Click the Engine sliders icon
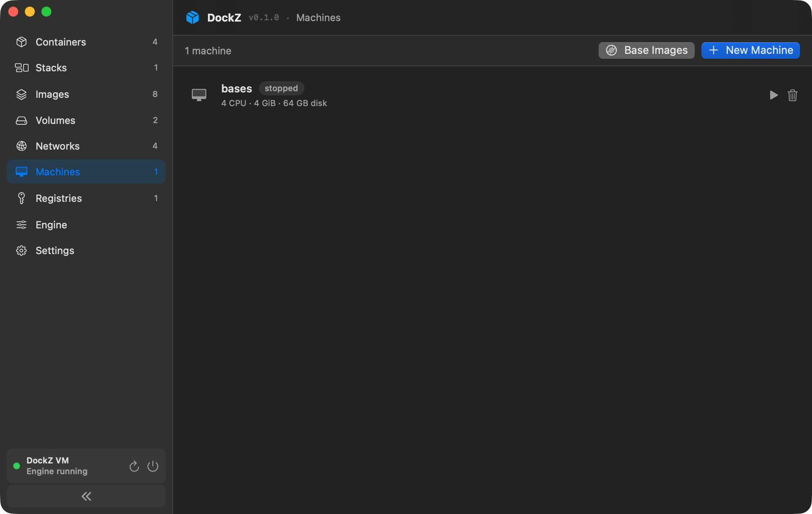Image resolution: width=812 pixels, height=514 pixels. [22, 225]
